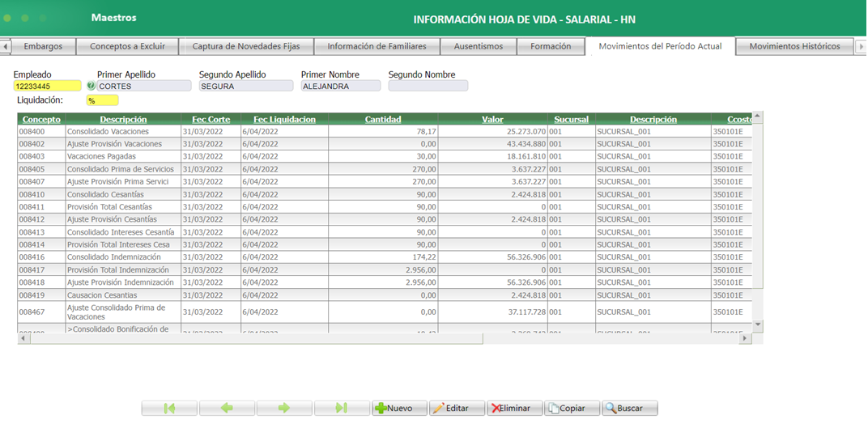
Task: Select row Vacaciones Pagadas
Action: pos(385,157)
